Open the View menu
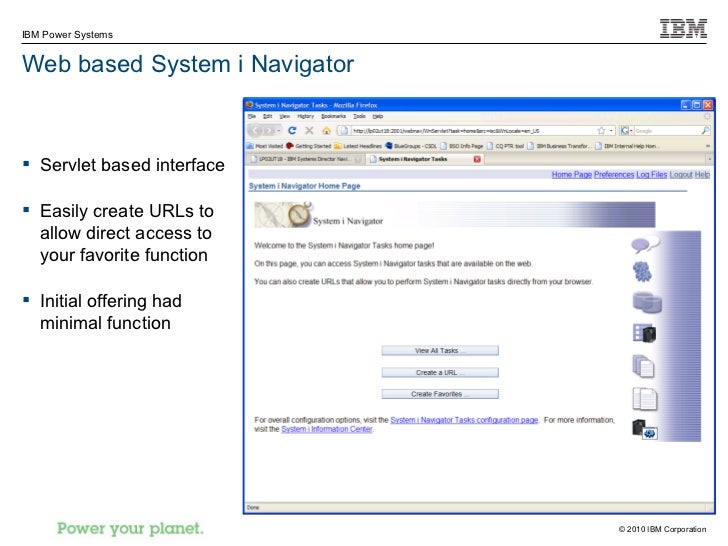The height and width of the screenshot is (546, 728). click(285, 116)
